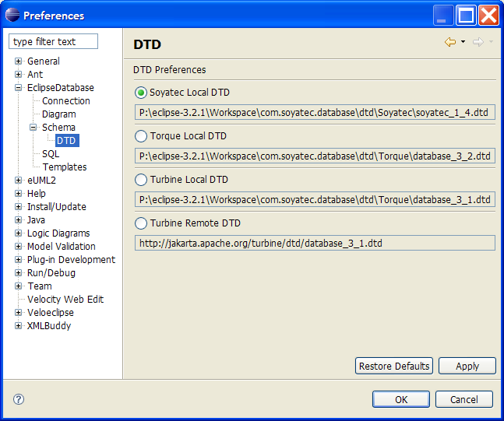
Task: Expand the Plug-in Development node
Action: pyautogui.click(x=19, y=259)
